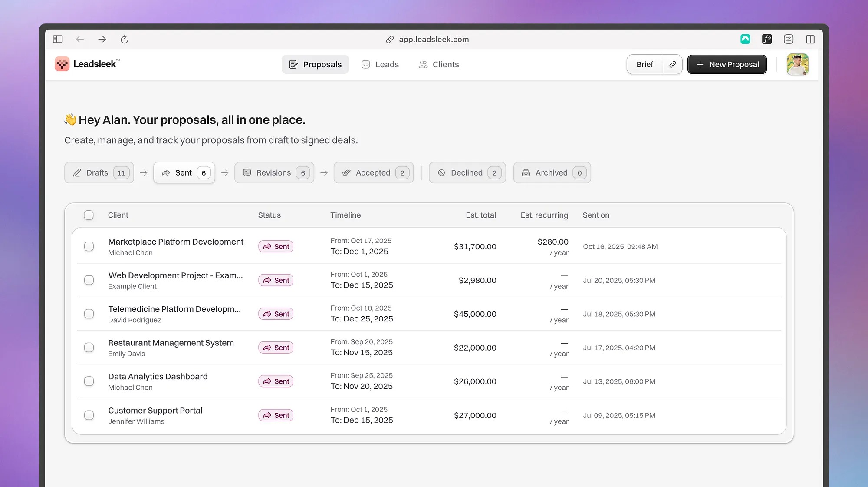Click the browser reload icon
This screenshot has height=487, width=868.
pos(125,39)
